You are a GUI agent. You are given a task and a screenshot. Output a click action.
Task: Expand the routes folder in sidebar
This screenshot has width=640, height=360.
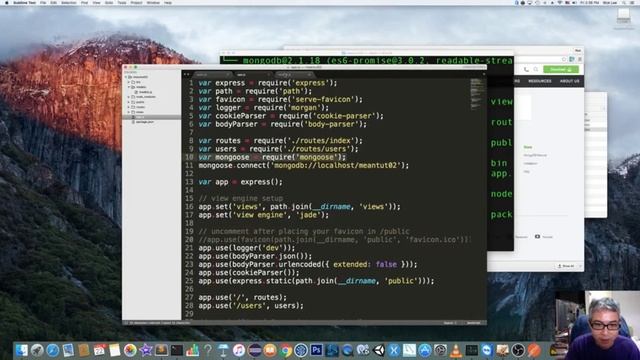(129, 107)
